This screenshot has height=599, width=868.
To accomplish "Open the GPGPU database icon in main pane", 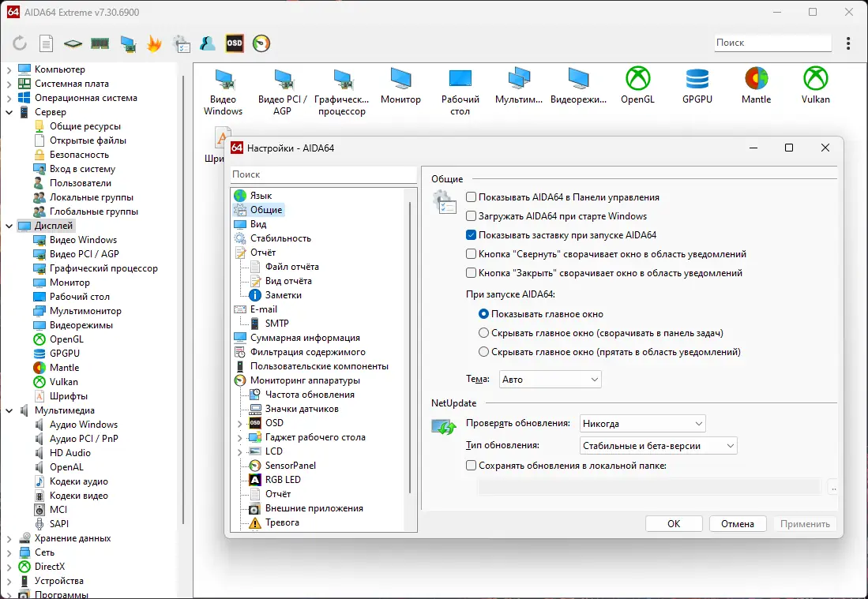I will (x=697, y=85).
